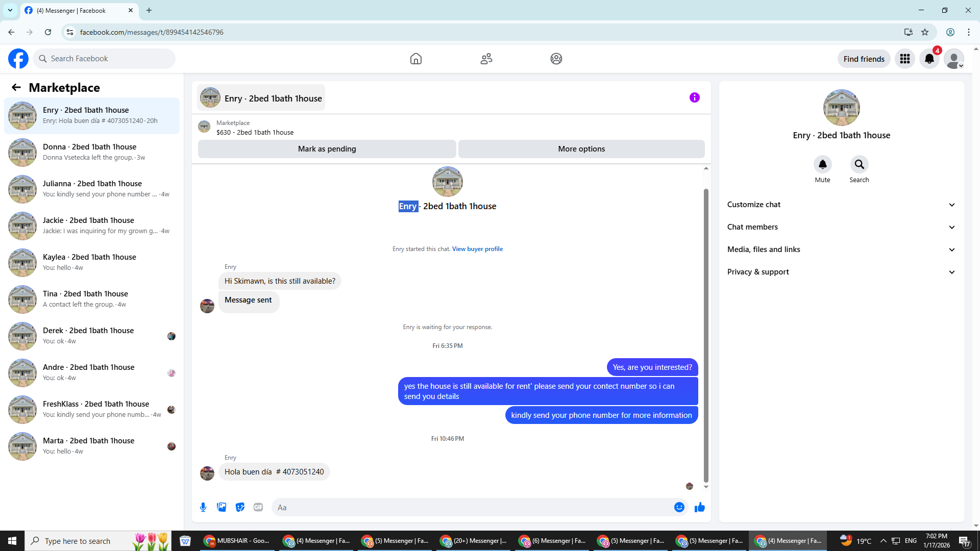Click the voice clip microphone icon
The width and height of the screenshot is (980, 551).
click(203, 507)
